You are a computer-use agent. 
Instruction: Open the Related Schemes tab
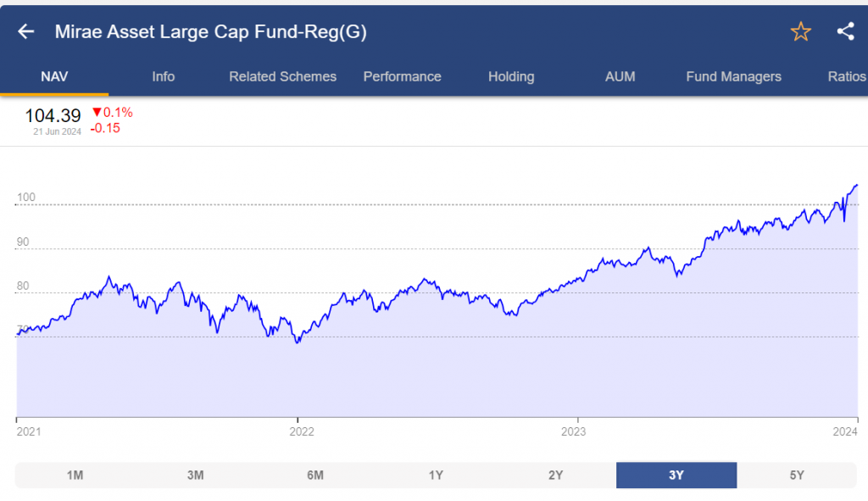coord(282,76)
